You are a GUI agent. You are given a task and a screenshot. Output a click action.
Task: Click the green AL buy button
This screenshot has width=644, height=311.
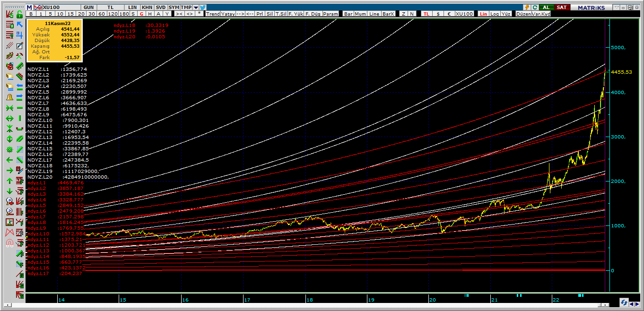pyautogui.click(x=546, y=8)
